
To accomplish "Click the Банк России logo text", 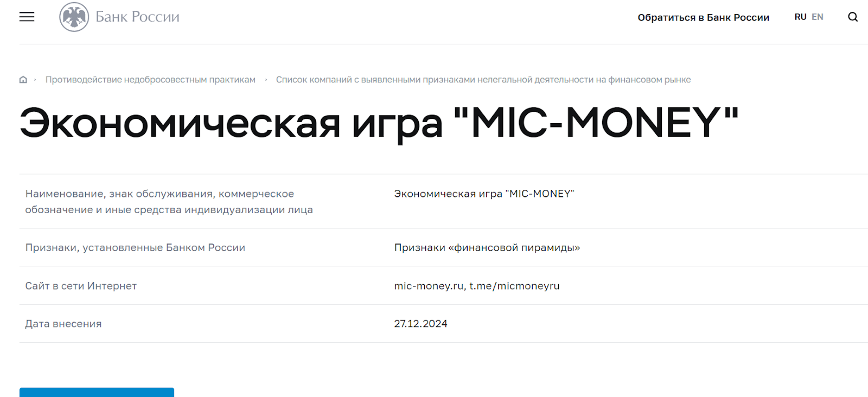I will 137,17.
